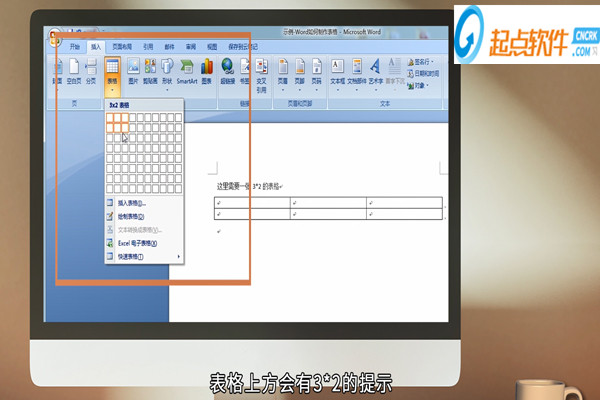The image size is (600, 400).
Task: Open the 剪贴画 clip art tool
Action: pyautogui.click(x=150, y=72)
